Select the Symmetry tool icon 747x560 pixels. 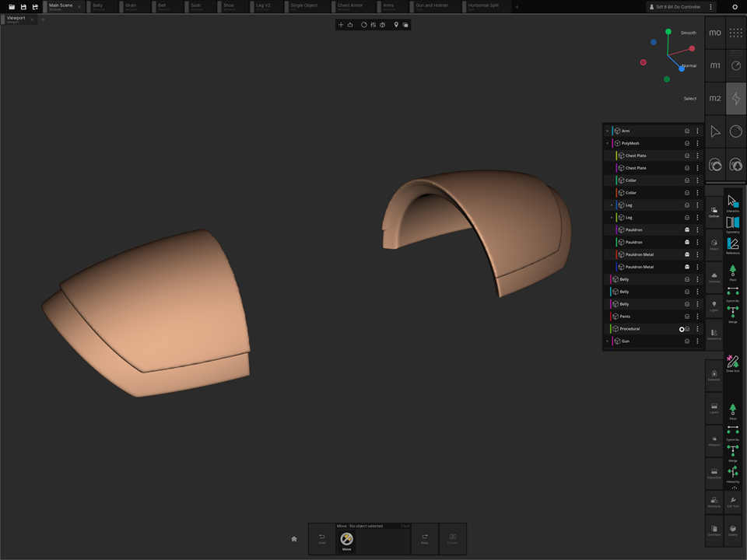coord(732,224)
